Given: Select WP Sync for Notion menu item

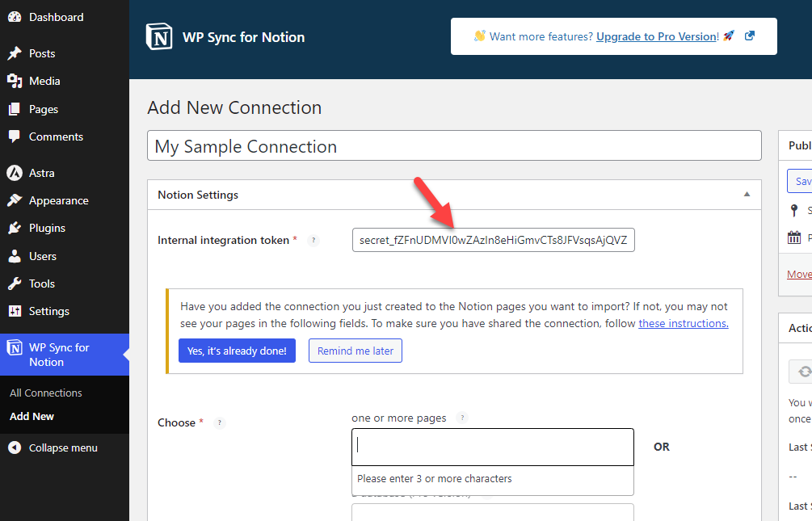Looking at the screenshot, I should [x=65, y=355].
